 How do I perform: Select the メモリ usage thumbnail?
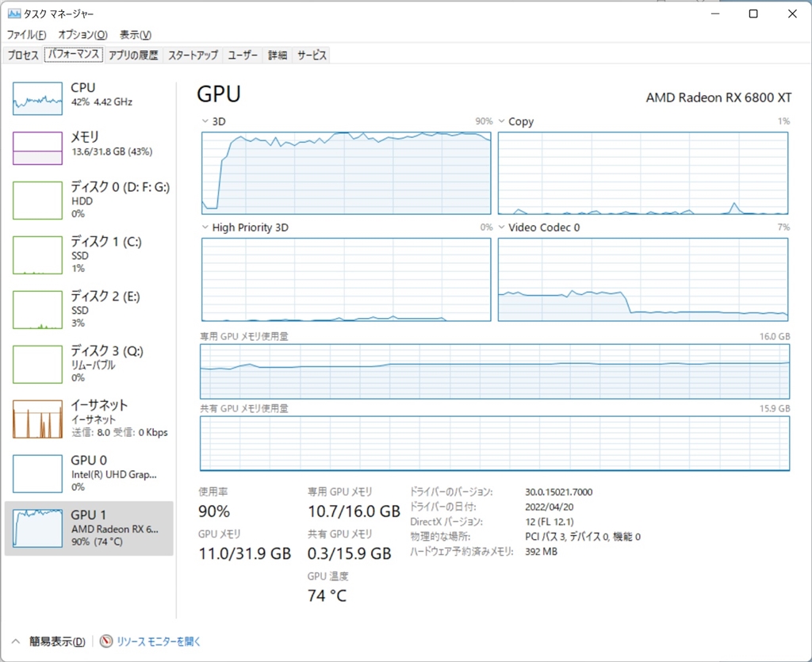coord(37,147)
